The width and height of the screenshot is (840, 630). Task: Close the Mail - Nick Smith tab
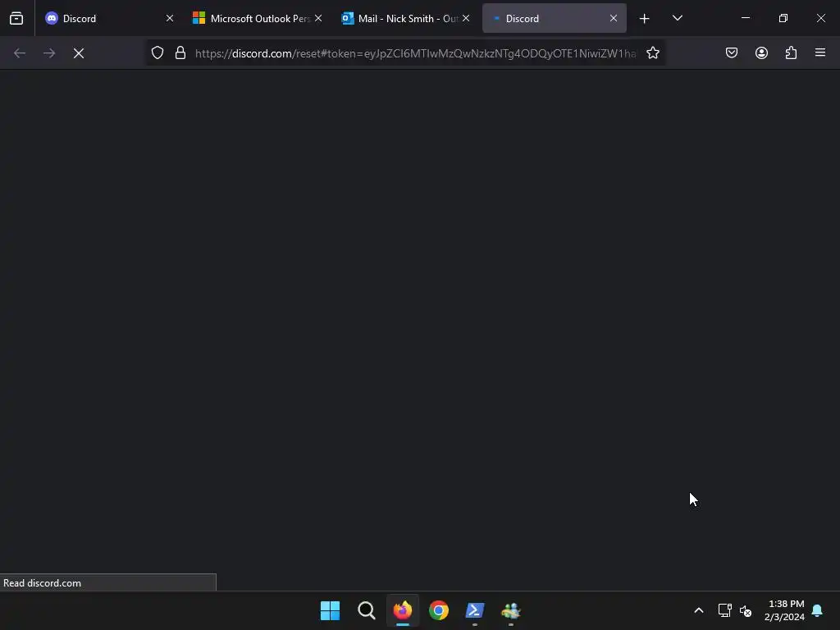coord(466,18)
